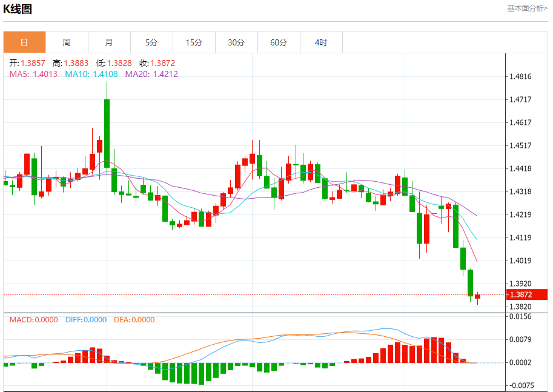Click the MACD value label
553x392 pixels.
[x=33, y=320]
